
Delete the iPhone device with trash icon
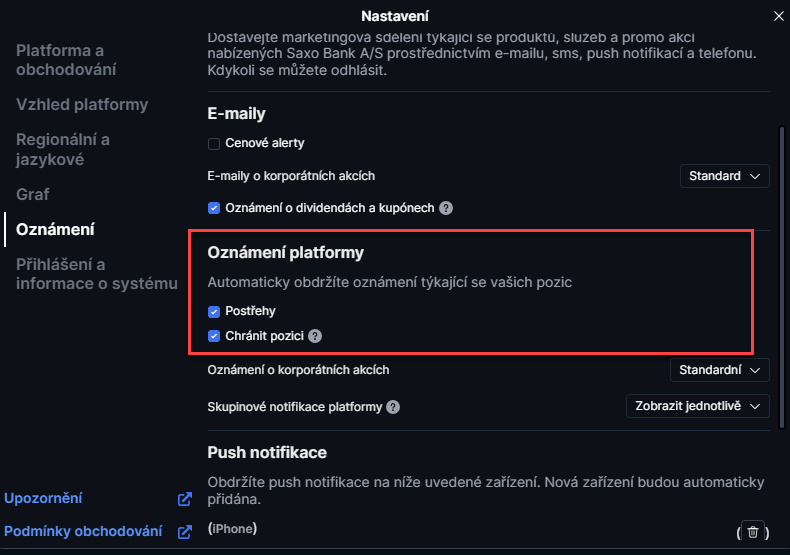(x=753, y=531)
